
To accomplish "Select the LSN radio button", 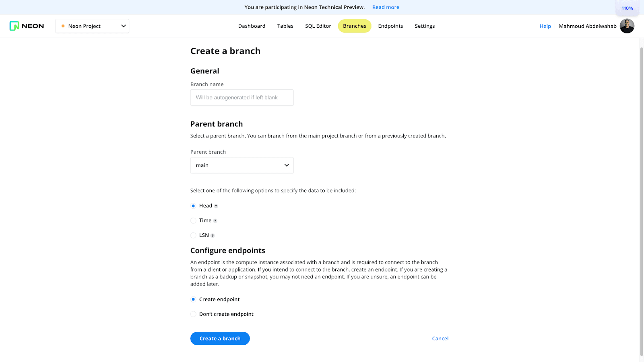I will 193,235.
